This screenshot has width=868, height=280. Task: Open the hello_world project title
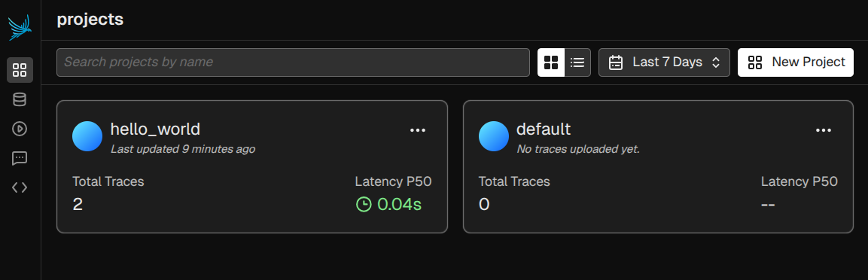(x=155, y=129)
